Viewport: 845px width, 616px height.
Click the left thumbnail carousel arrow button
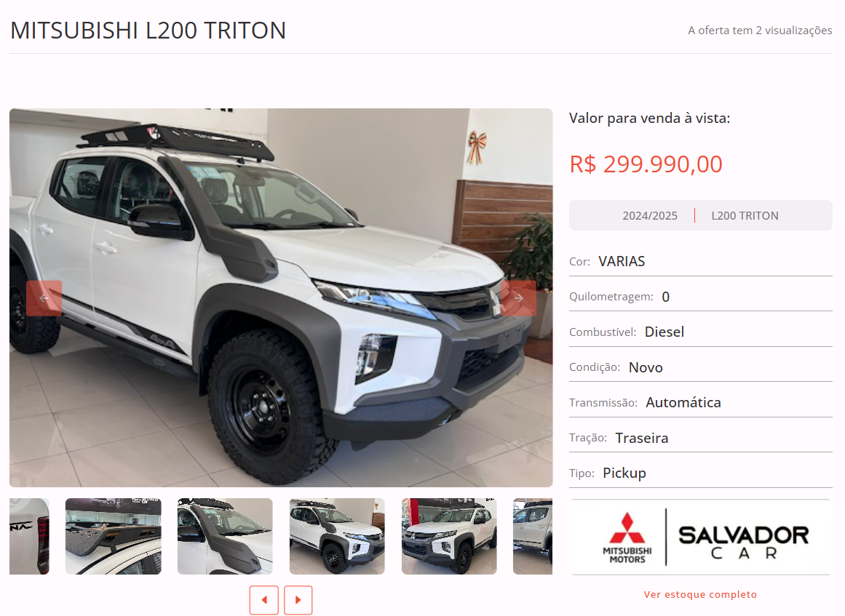point(264,600)
